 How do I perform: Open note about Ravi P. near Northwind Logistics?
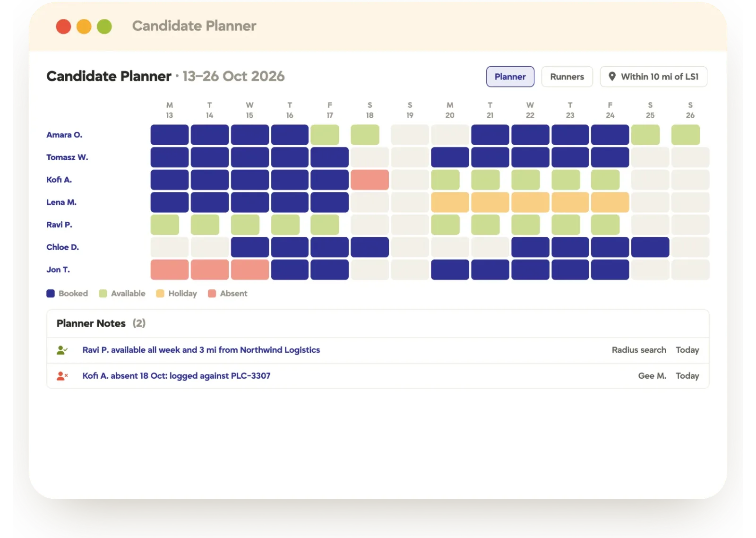coord(201,350)
